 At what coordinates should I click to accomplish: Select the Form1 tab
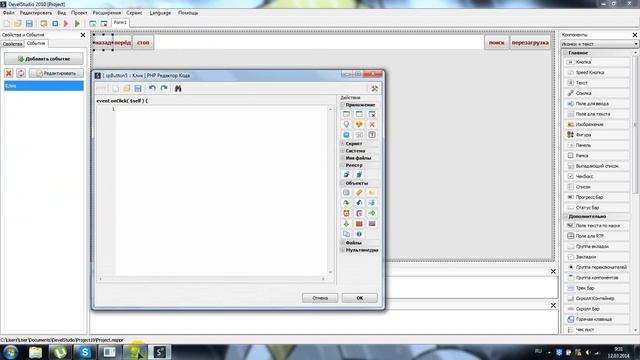click(x=120, y=23)
